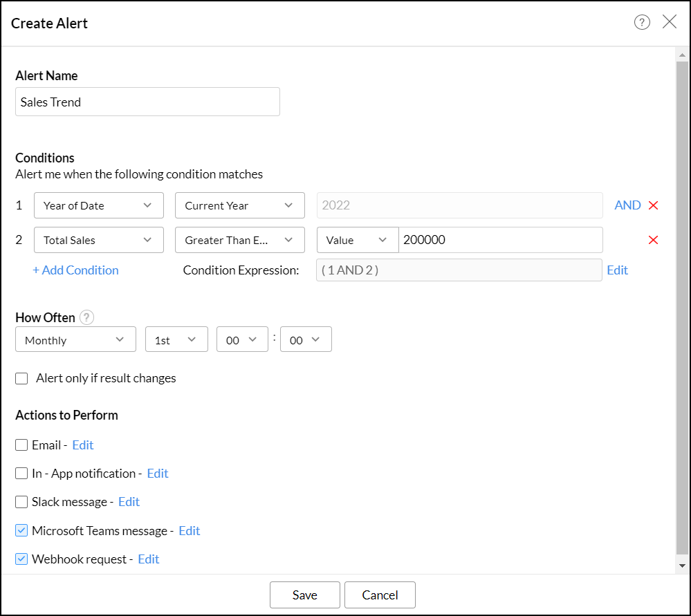Remove the Year of Date condition
The image size is (691, 616).
click(x=652, y=205)
